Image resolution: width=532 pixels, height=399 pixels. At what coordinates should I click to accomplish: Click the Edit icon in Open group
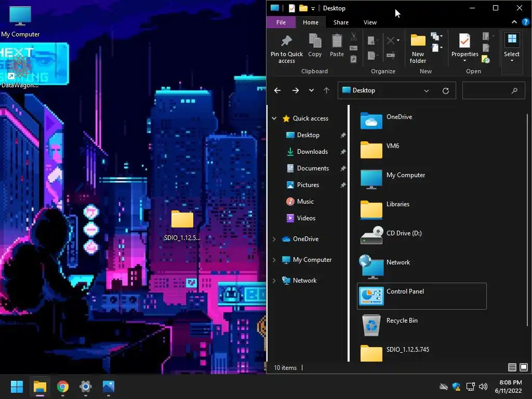[x=486, y=47]
